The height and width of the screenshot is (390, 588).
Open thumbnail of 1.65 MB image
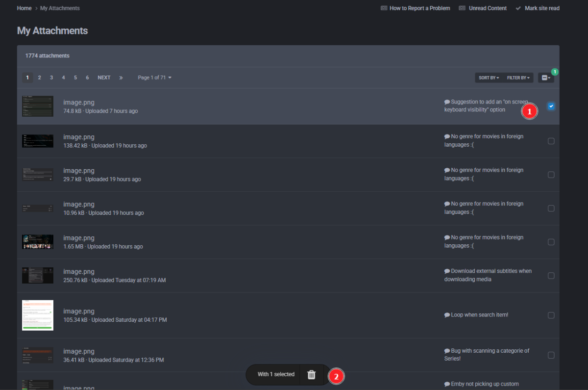(x=38, y=242)
